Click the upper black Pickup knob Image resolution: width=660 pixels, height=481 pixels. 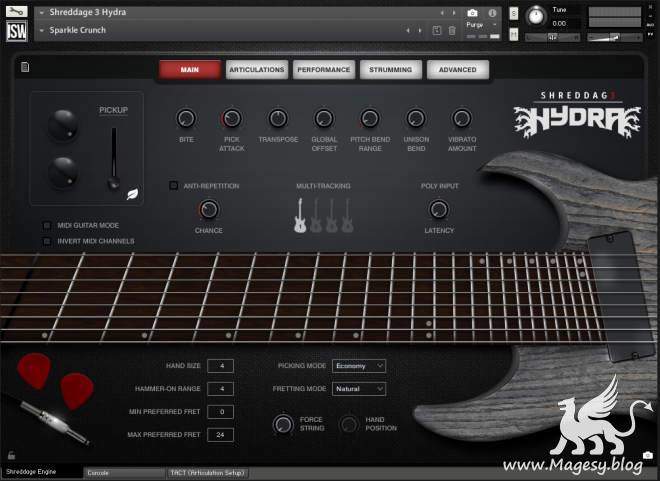pos(63,125)
